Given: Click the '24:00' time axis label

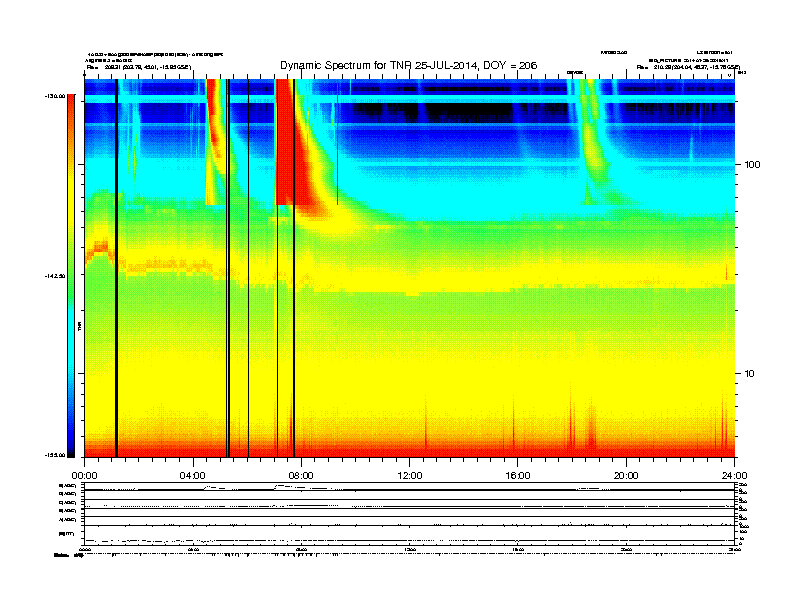Looking at the screenshot, I should coord(734,476).
